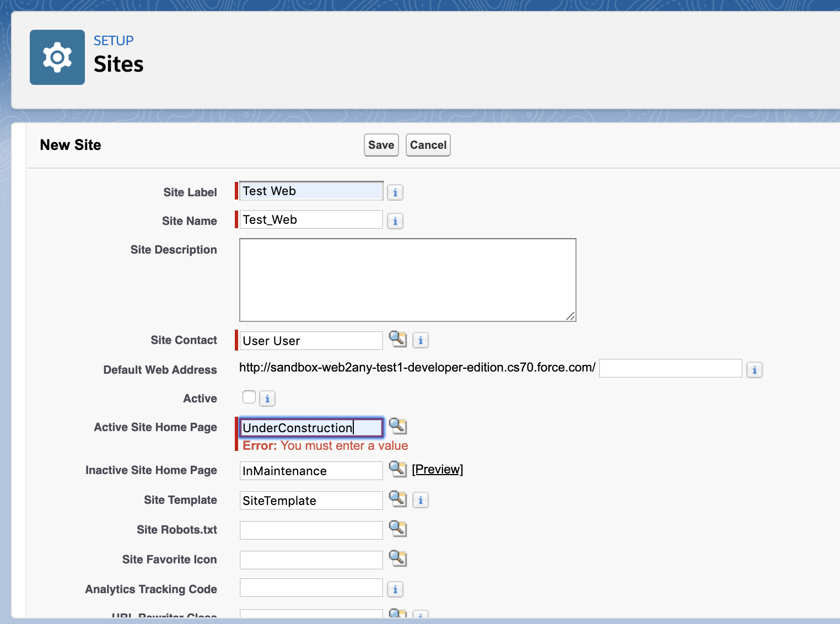Click the 'Analytics Tracking Code' label
840x624 pixels.
[151, 589]
